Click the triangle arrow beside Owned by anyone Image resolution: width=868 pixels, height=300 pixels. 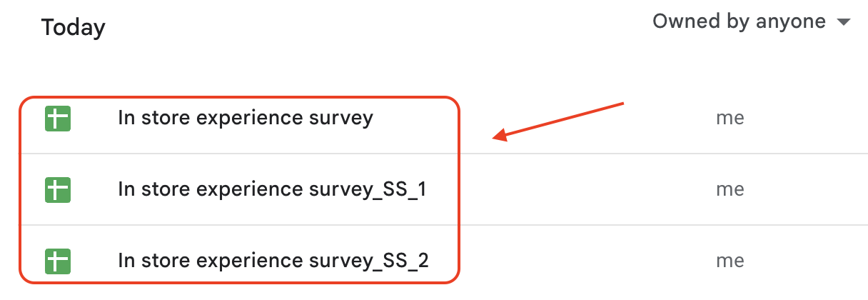point(843,23)
